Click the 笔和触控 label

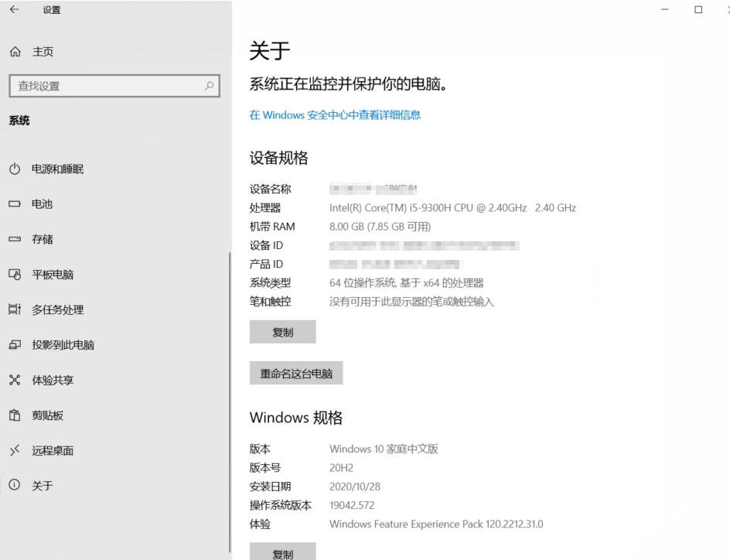270,302
